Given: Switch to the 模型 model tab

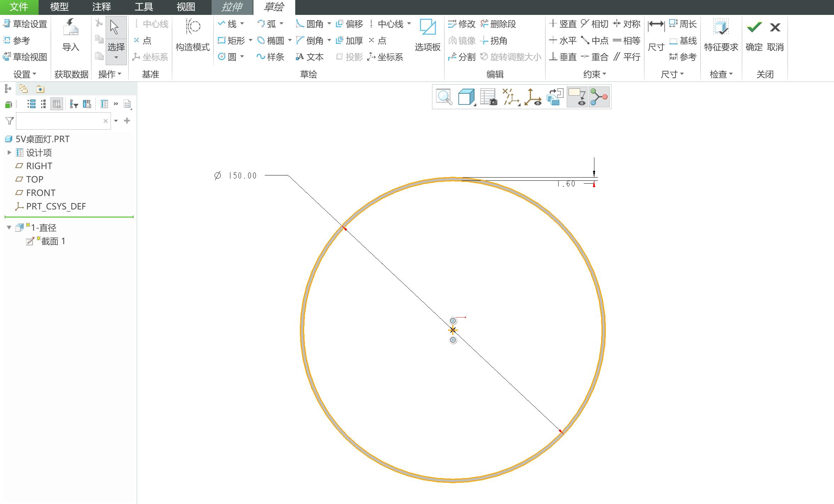Looking at the screenshot, I should pos(59,7).
